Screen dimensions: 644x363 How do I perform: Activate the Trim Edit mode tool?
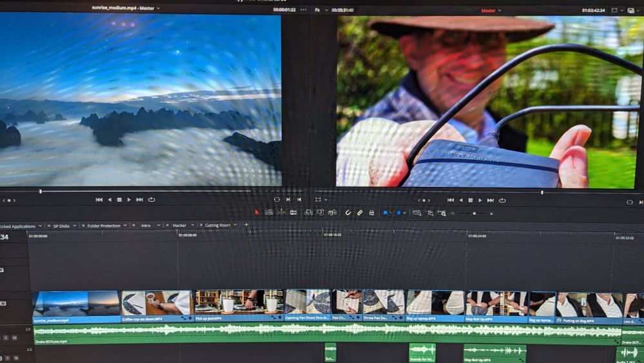coord(269,213)
